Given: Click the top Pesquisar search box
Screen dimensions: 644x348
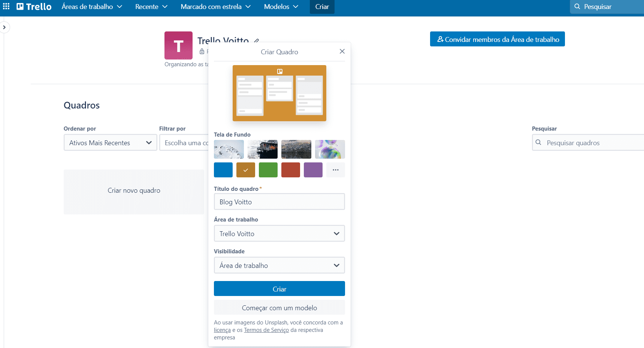Looking at the screenshot, I should click(x=607, y=7).
